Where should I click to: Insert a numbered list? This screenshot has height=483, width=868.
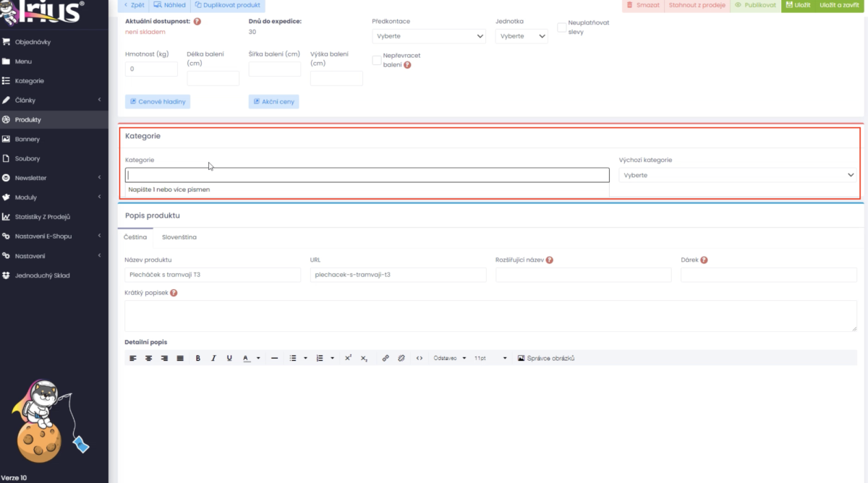click(320, 358)
